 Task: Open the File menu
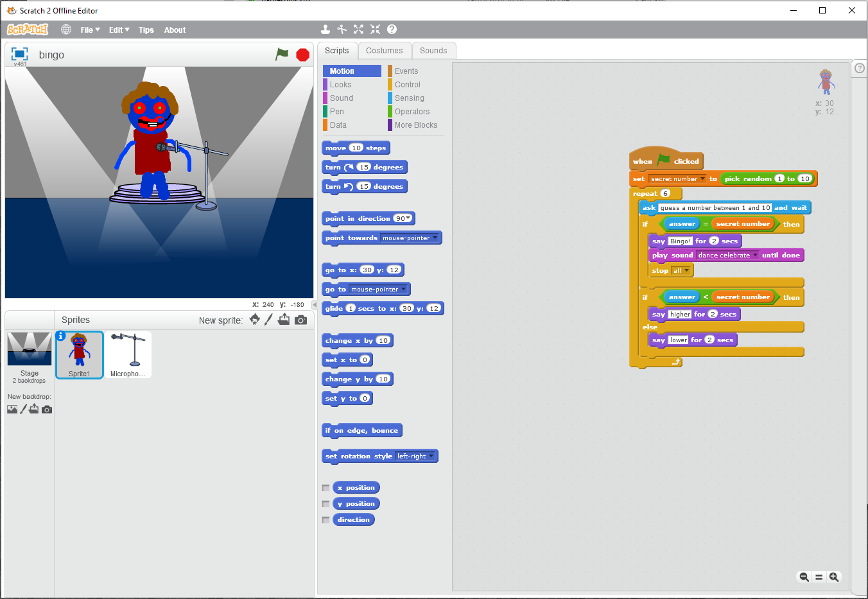[90, 30]
